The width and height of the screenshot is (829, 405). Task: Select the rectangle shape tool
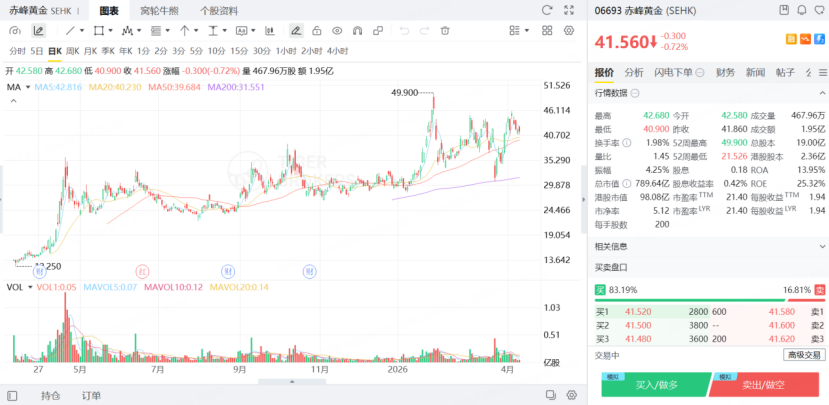coord(98,31)
